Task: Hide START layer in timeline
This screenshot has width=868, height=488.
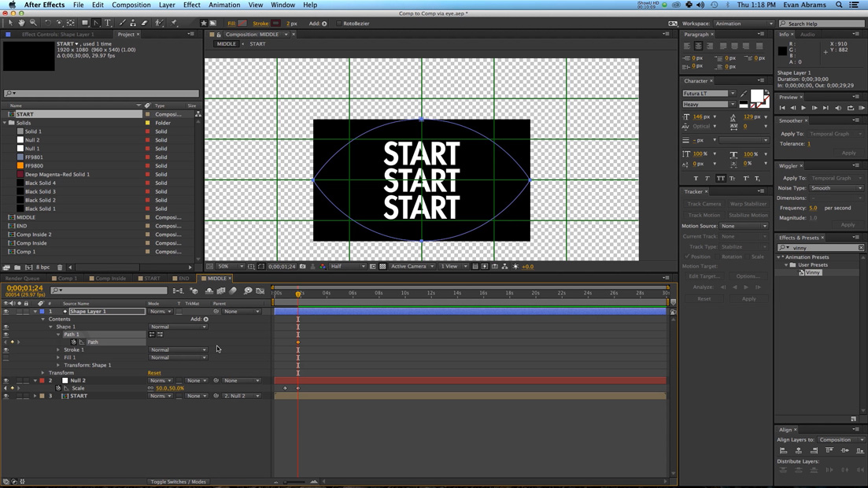Action: (6, 396)
